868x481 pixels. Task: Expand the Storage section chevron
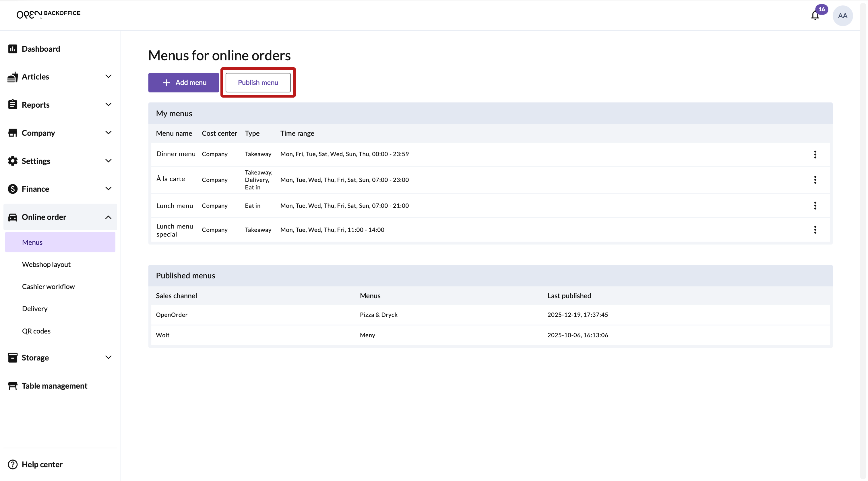click(x=108, y=357)
